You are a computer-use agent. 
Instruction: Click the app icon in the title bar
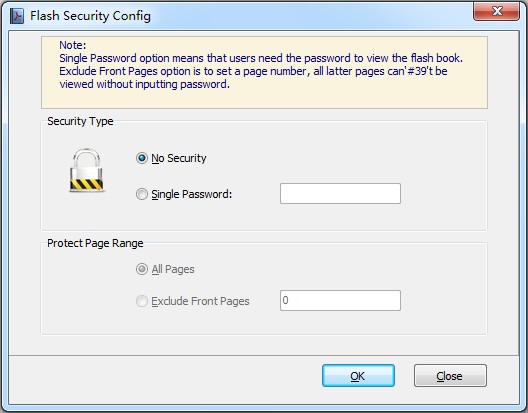(x=16, y=16)
